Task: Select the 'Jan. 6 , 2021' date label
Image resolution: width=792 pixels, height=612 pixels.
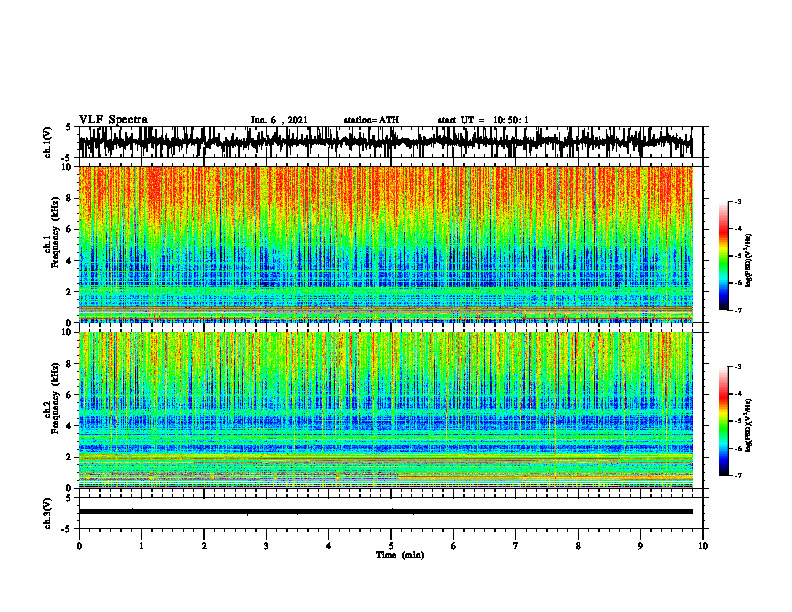Action: click(x=279, y=120)
